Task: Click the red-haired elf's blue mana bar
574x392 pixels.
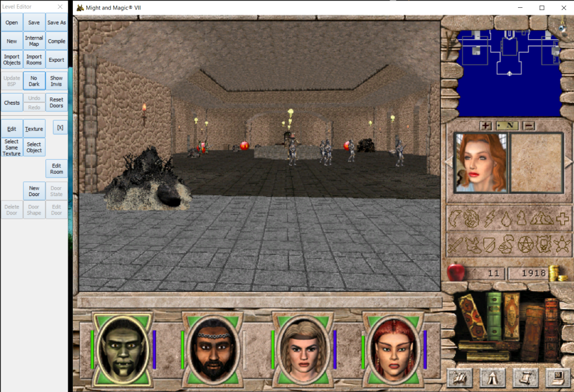Action: (x=425, y=349)
